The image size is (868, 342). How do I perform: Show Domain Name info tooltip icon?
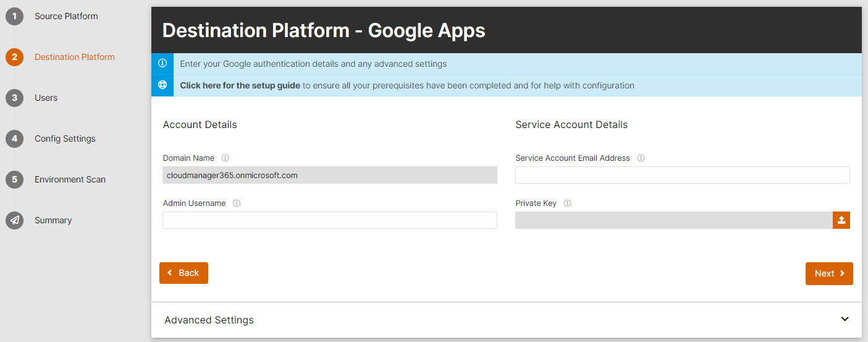click(225, 158)
